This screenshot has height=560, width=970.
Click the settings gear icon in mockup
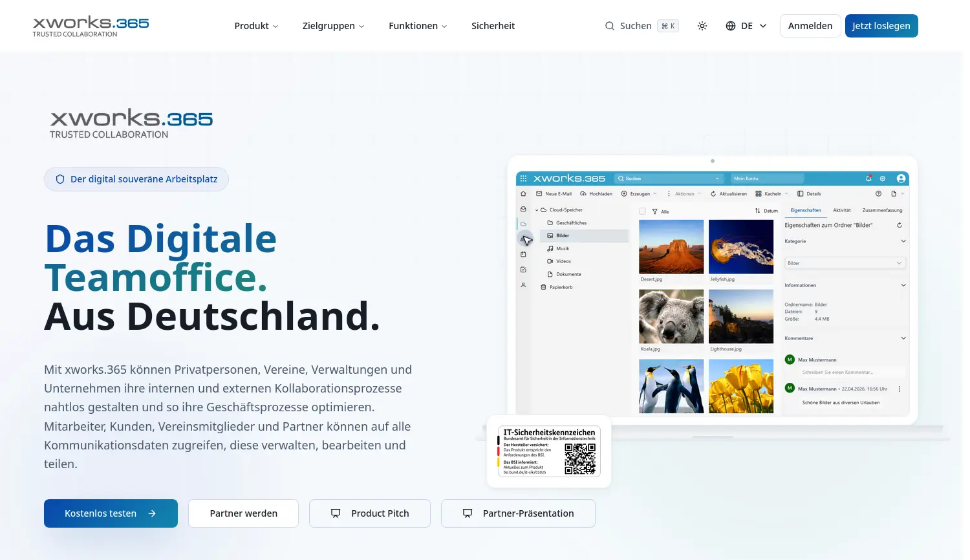[x=883, y=178]
